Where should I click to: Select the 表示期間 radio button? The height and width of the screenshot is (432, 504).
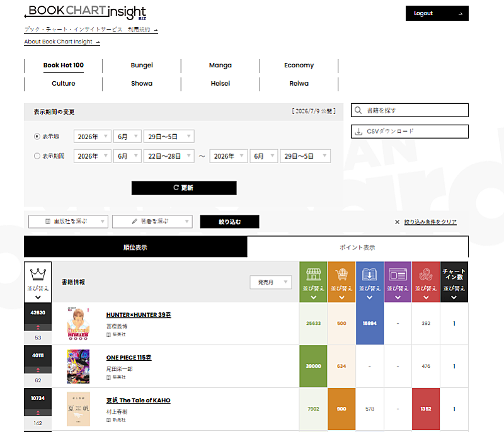pos(37,156)
